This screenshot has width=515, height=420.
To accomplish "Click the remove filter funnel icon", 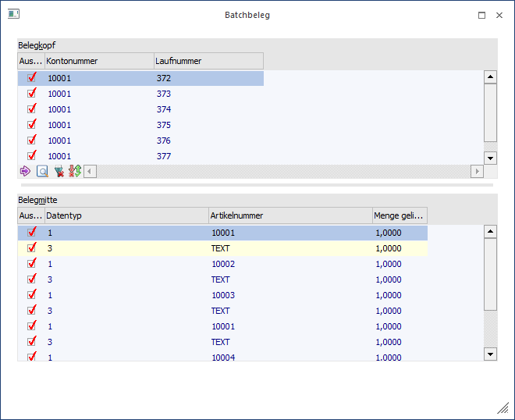I will [x=59, y=171].
